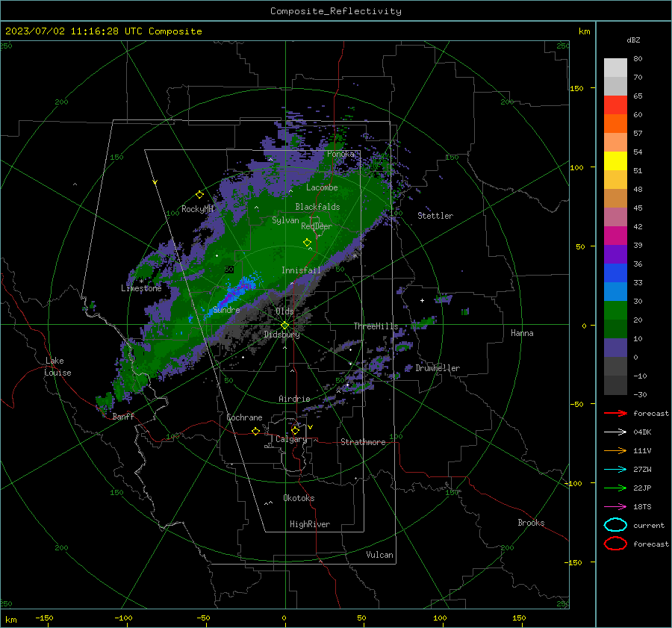Click the HighRiver town label
Screen dimensions: 672x628
click(310, 524)
